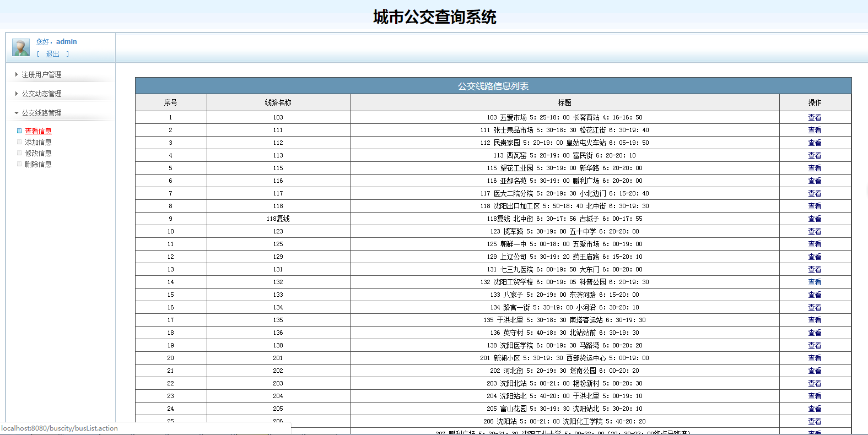Screen dimensions: 868x435
Task: View details for line 123
Action: (815, 231)
